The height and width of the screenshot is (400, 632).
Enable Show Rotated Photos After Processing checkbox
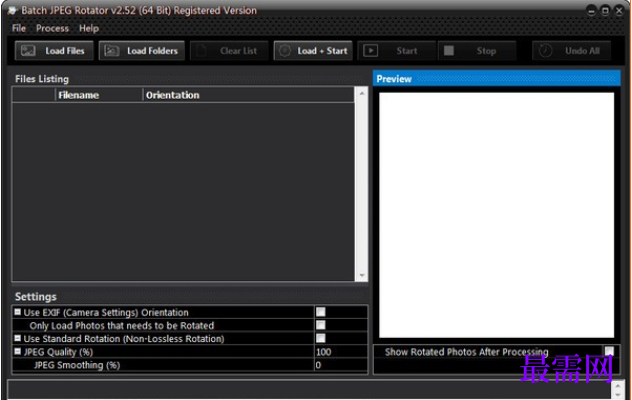click(609, 351)
